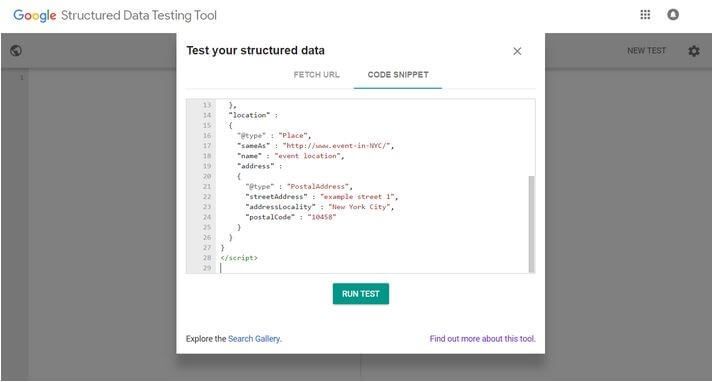Switch to the FETCH URL tab

(316, 74)
